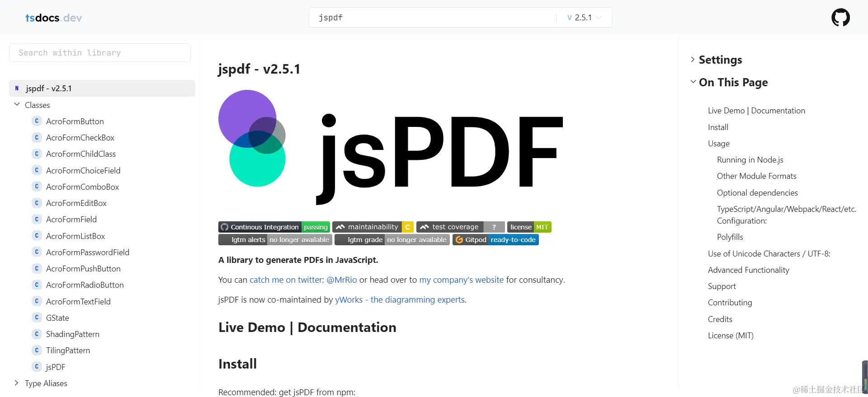
Task: Click the jsPDF logo image
Action: [x=391, y=148]
